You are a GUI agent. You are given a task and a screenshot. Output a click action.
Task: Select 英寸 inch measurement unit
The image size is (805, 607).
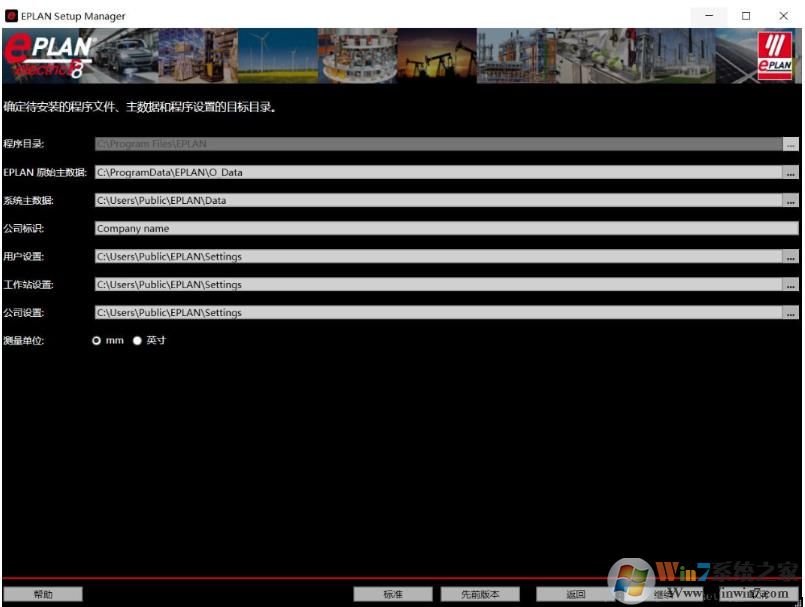[x=137, y=340]
